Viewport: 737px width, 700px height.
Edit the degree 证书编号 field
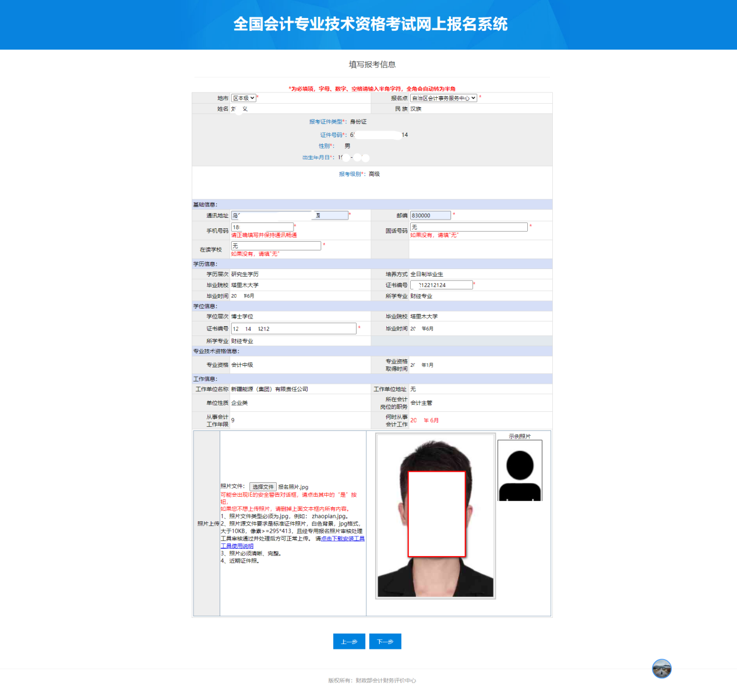(x=294, y=328)
